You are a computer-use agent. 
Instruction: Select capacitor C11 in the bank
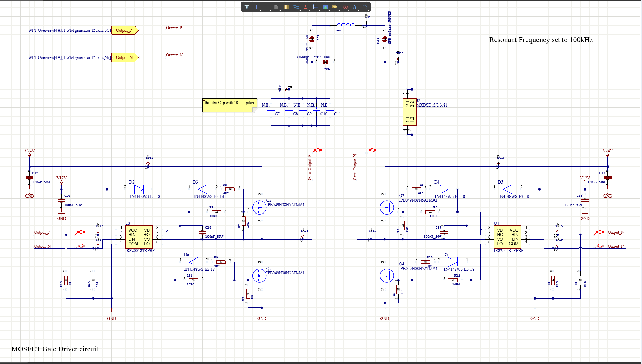click(330, 110)
